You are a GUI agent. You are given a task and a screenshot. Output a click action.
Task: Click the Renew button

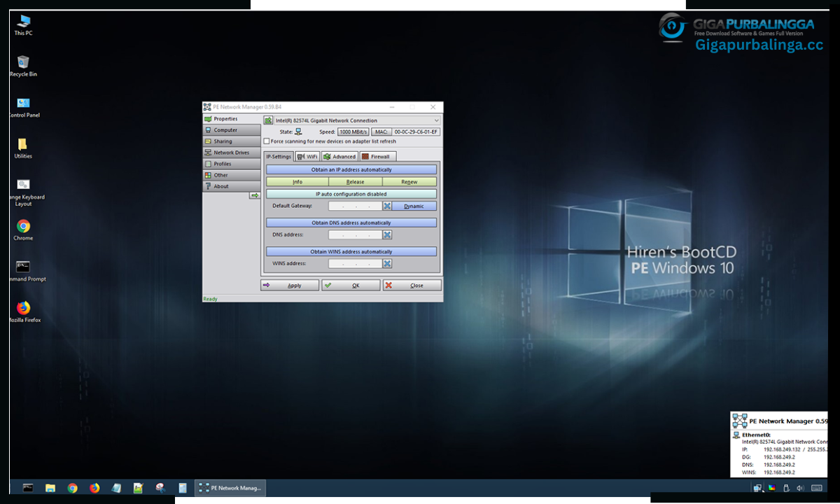tap(409, 182)
